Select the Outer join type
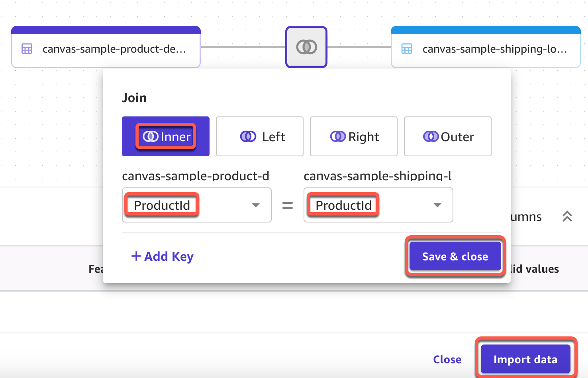Image resolution: width=588 pixels, height=378 pixels. pyautogui.click(x=448, y=136)
